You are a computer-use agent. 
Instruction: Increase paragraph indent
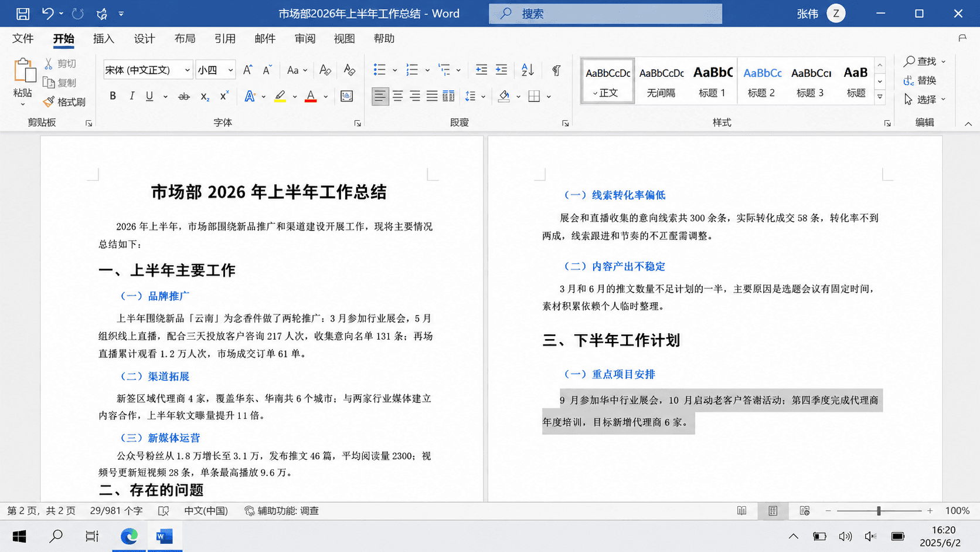(x=501, y=70)
